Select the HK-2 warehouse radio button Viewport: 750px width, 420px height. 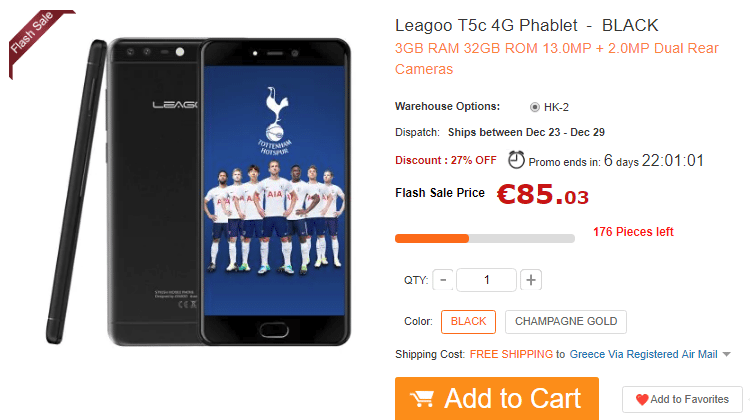[534, 107]
